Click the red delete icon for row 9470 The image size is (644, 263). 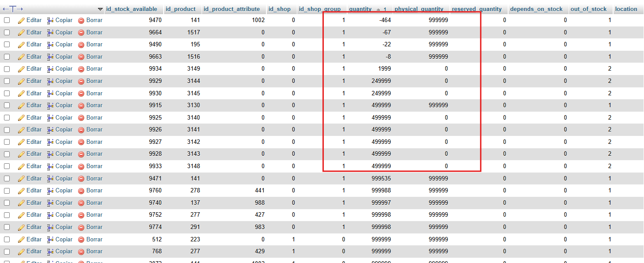(x=81, y=20)
